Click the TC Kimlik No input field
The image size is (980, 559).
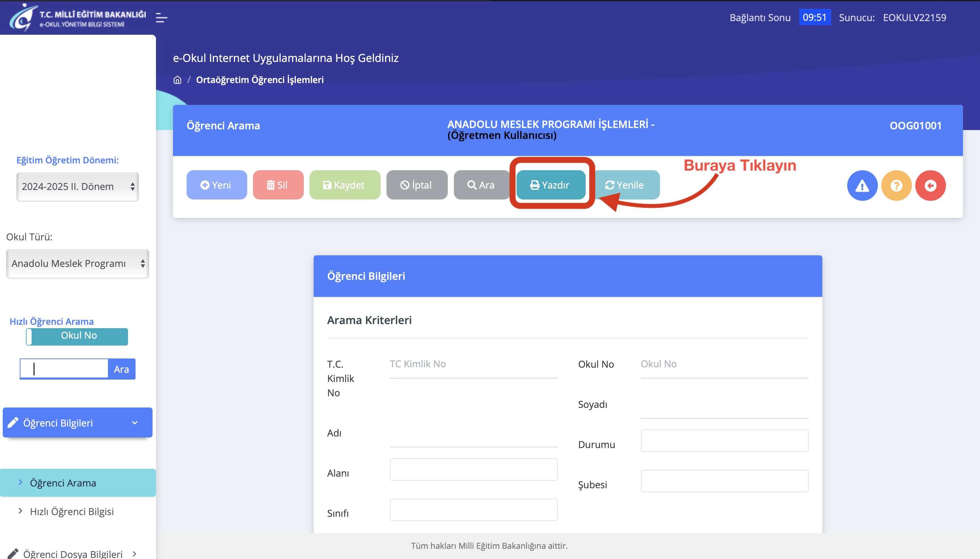pos(473,364)
